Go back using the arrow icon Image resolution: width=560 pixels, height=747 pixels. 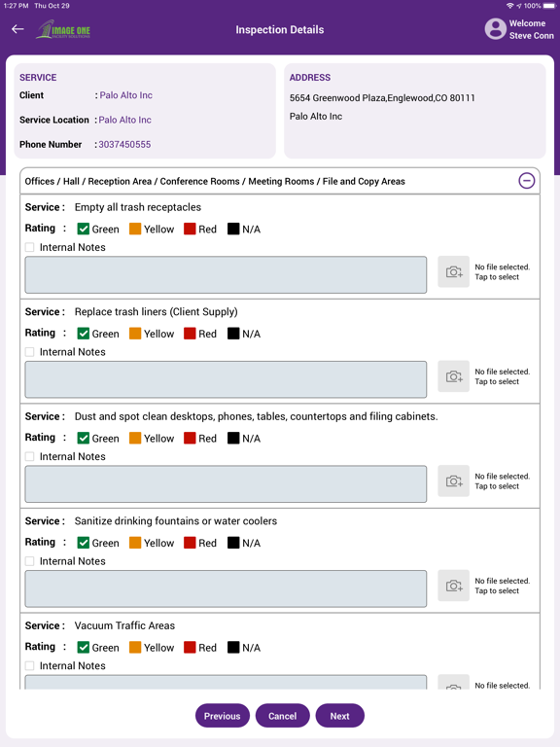pyautogui.click(x=17, y=29)
